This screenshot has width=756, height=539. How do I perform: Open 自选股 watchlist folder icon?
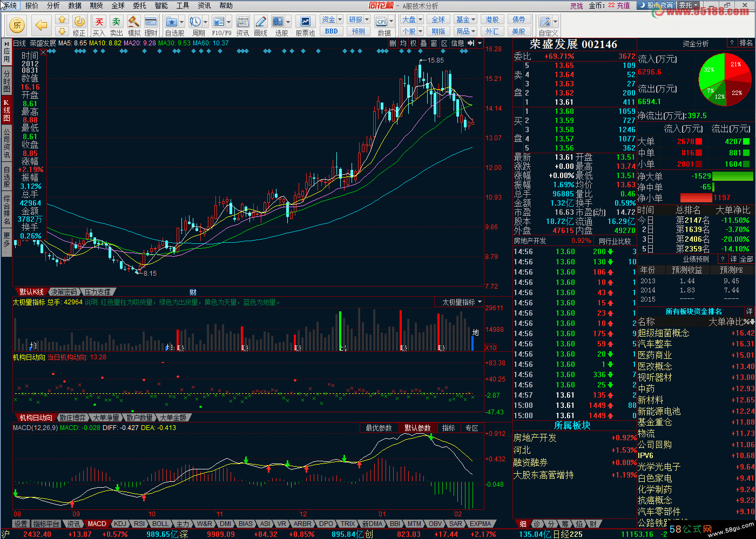(x=172, y=22)
